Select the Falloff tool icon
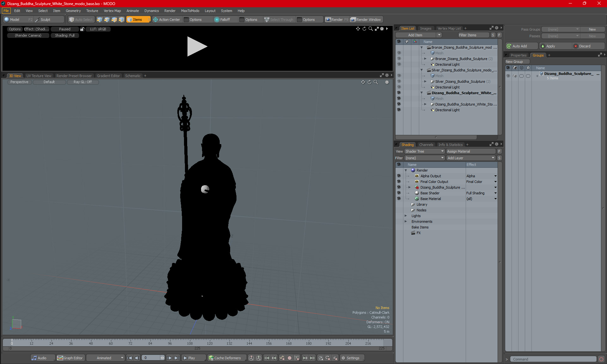The image size is (607, 364). click(x=217, y=20)
